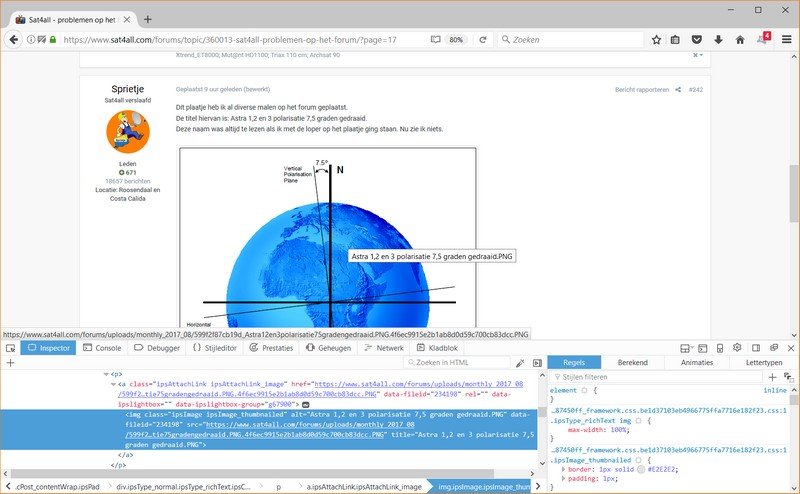Click the eyedropper color picker icon

[x=520, y=362]
